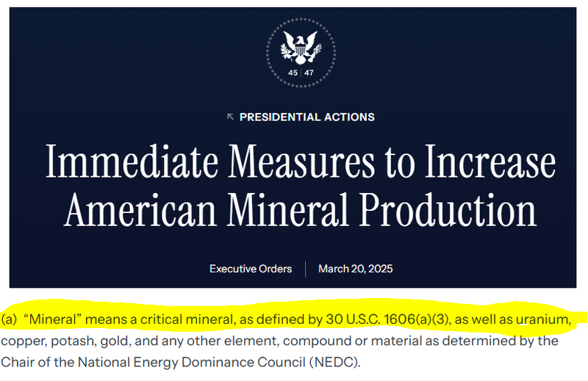Image resolution: width=588 pixels, height=381 pixels.
Task: Click the number 47 under the seal
Action: (x=309, y=73)
